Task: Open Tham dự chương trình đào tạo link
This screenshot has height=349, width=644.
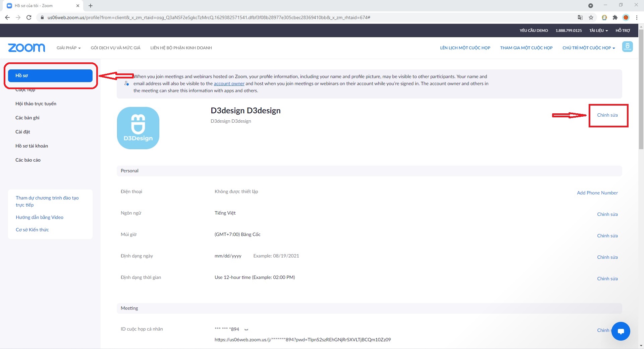Action: (47, 201)
